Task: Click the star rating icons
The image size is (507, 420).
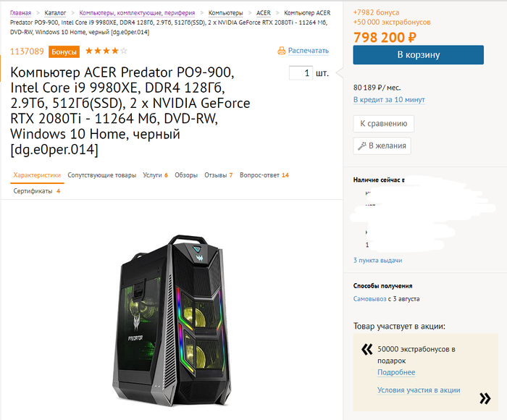Action: [106, 51]
